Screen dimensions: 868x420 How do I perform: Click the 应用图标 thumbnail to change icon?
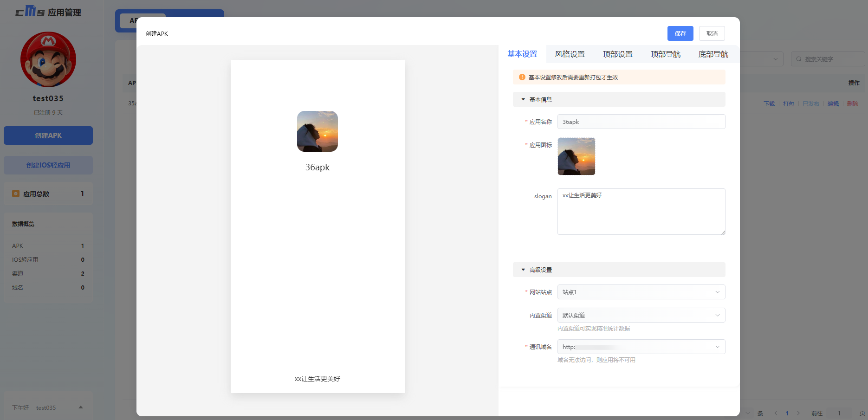click(576, 156)
